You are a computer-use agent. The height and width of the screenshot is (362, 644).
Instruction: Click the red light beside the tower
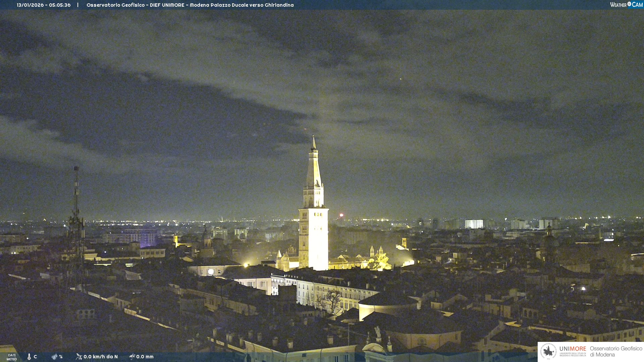[341, 215]
